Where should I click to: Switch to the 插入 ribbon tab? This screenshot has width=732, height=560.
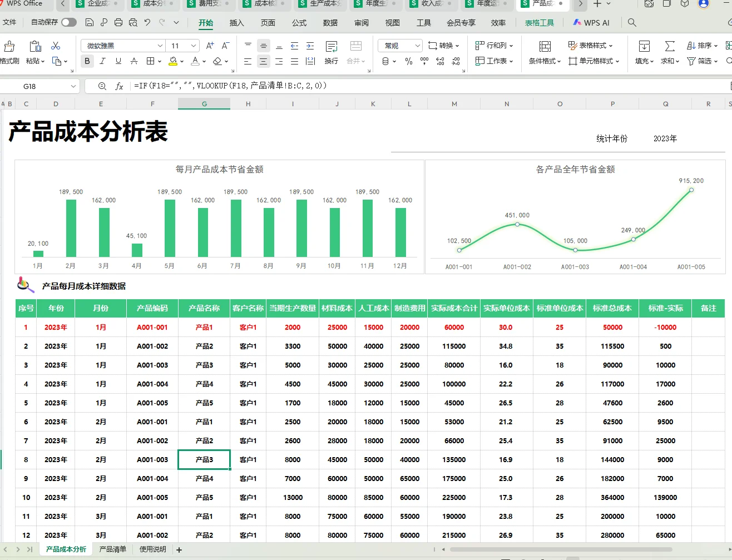(x=236, y=23)
